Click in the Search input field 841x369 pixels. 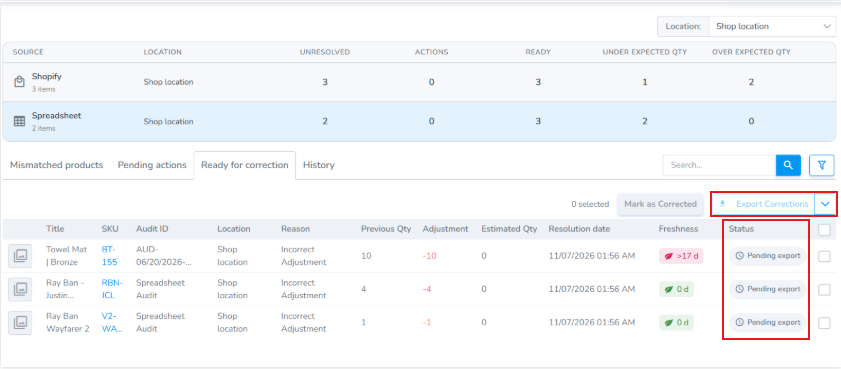(x=719, y=165)
